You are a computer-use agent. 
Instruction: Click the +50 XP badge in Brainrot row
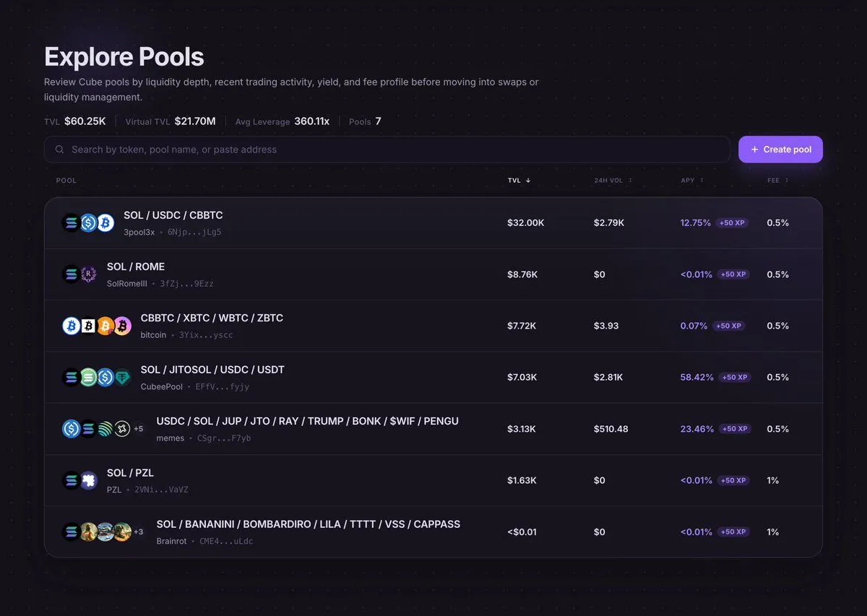pyautogui.click(x=732, y=532)
